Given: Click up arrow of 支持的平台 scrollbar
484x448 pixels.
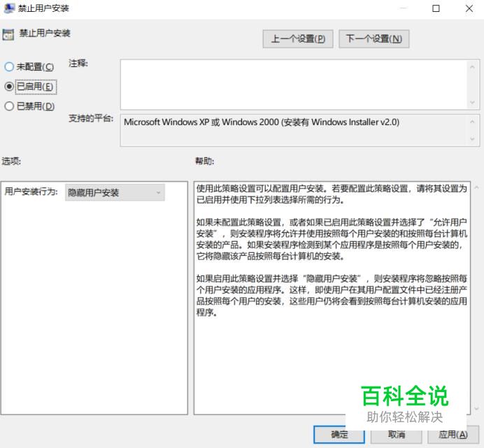Looking at the screenshot, I should pos(472,122).
